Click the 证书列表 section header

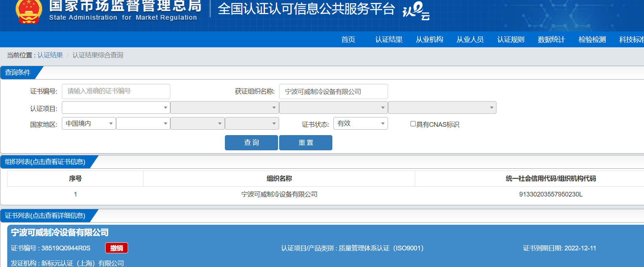pos(45,216)
